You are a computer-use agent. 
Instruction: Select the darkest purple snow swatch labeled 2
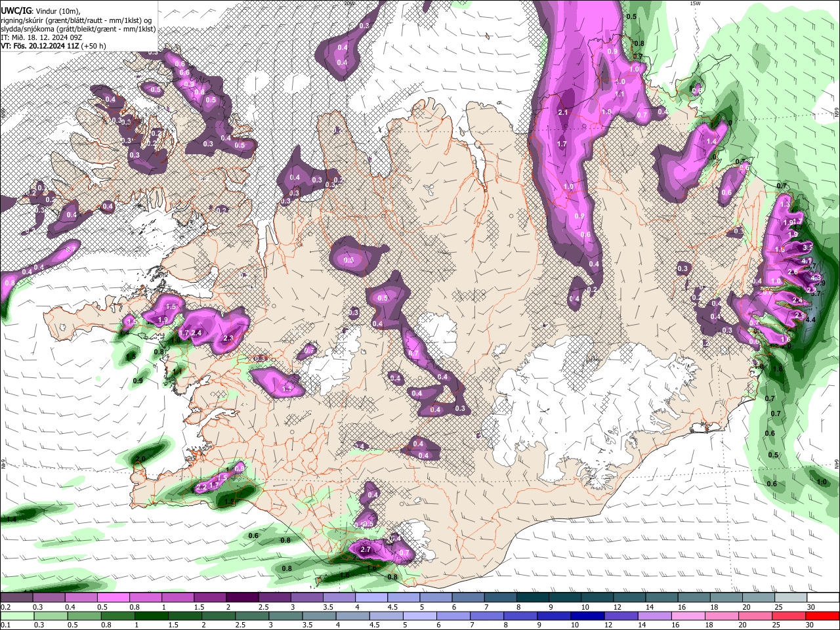[242, 598]
